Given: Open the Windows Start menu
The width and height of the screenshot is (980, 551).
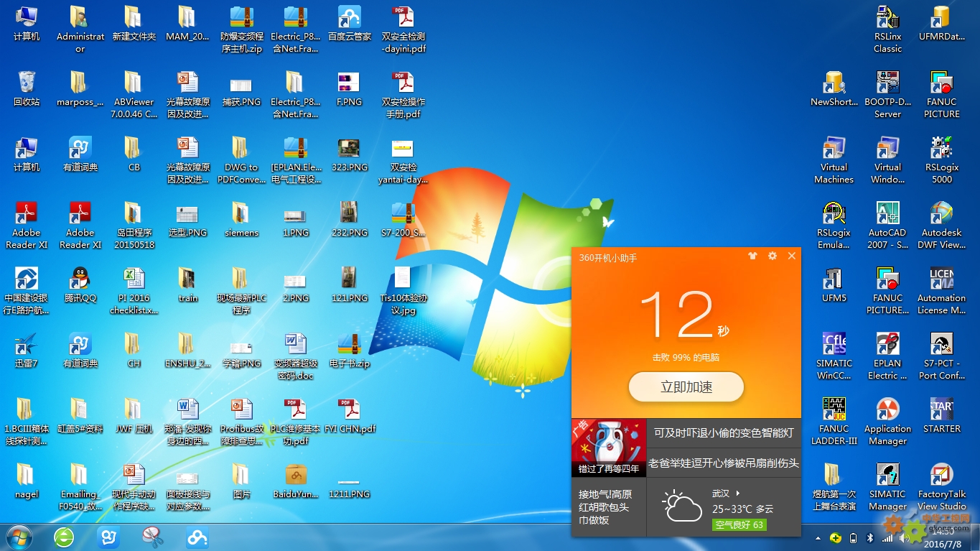Looking at the screenshot, I should [x=19, y=537].
